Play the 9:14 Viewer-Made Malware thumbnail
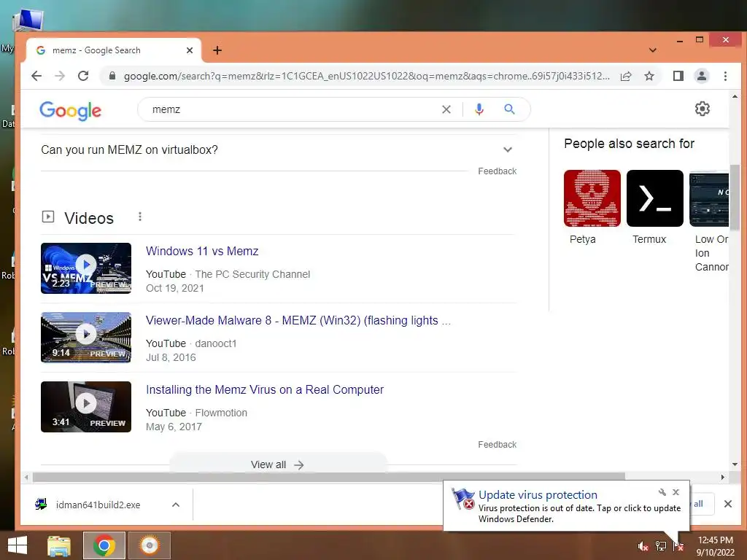This screenshot has height=560, width=747. point(86,337)
